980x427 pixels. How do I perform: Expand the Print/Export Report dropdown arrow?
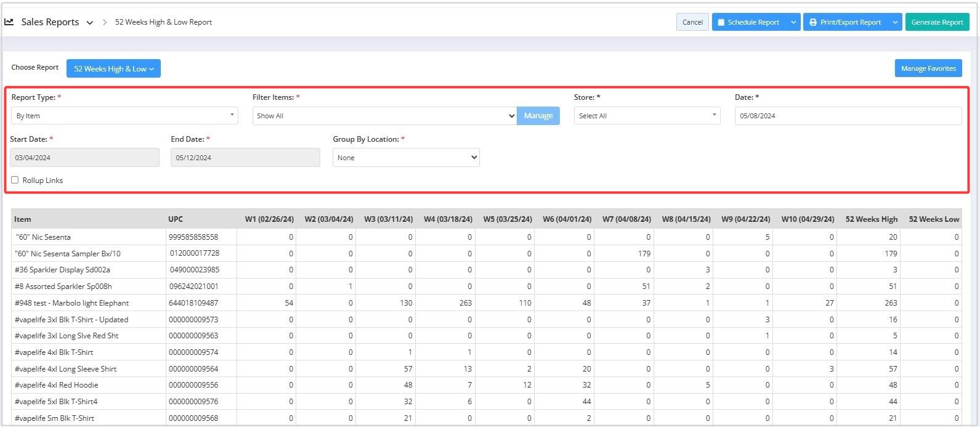click(x=895, y=22)
